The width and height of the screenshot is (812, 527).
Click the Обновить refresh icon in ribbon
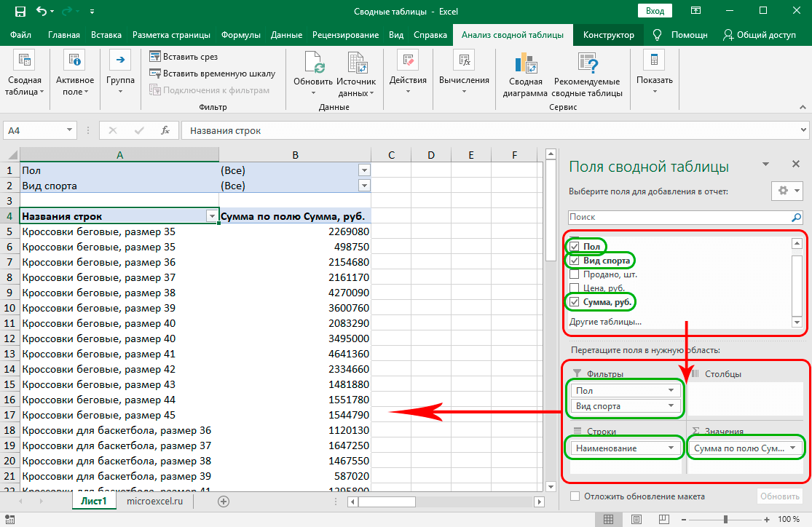pyautogui.click(x=313, y=64)
